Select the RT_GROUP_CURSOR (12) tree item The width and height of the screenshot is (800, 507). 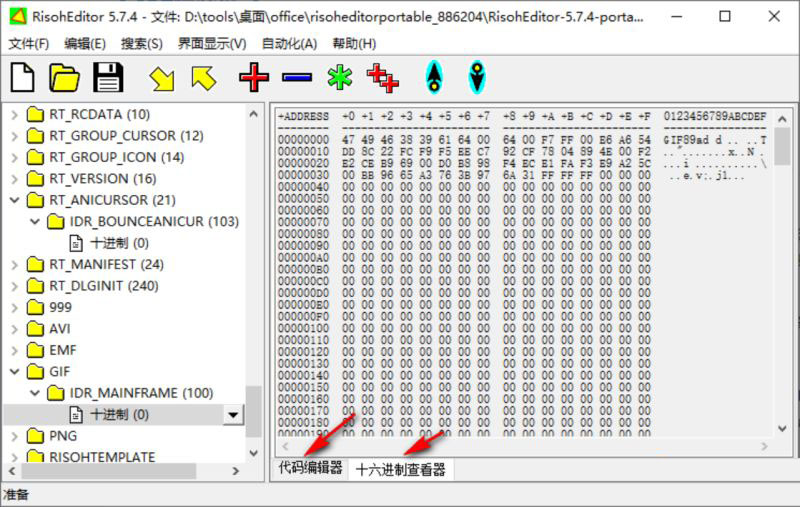(x=126, y=136)
